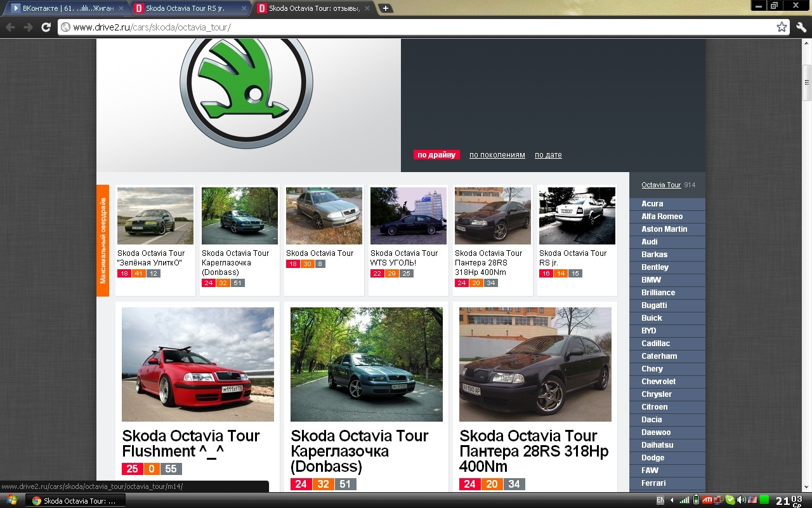
Task: Click the browser forward arrow
Action: click(28, 27)
